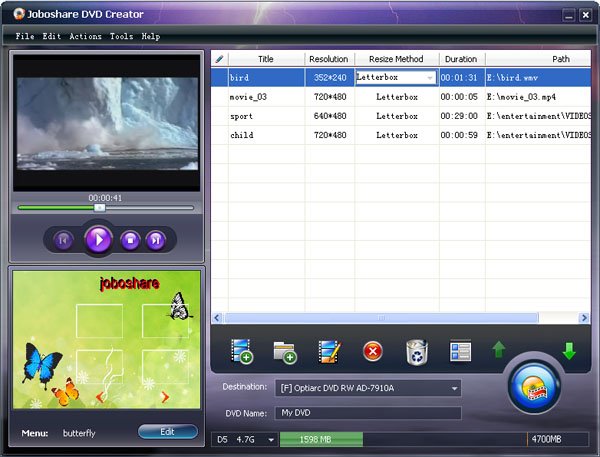Minimize the DVD Creator window
Screen dimensions: 600x457
(x=569, y=15)
